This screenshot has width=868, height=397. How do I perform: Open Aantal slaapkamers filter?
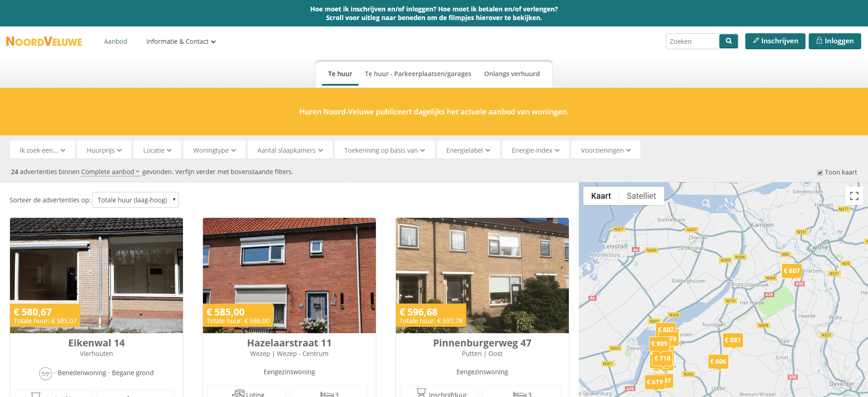tap(290, 150)
